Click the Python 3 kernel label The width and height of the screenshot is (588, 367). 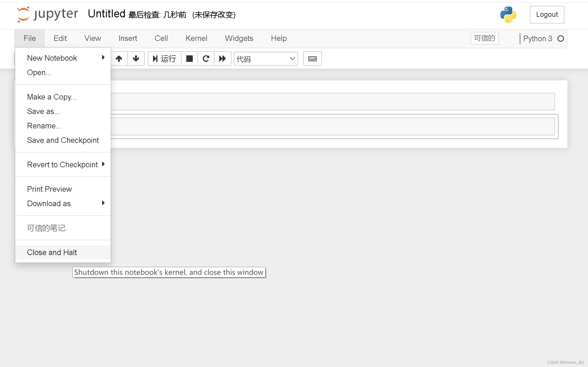(x=537, y=39)
